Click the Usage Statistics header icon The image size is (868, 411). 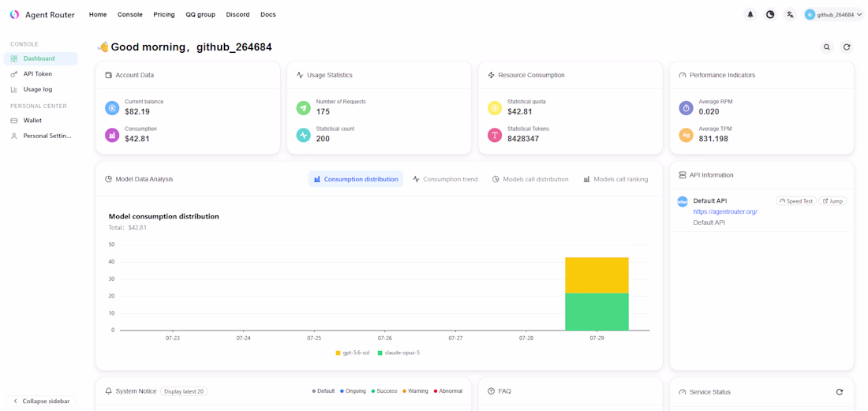[x=300, y=75]
